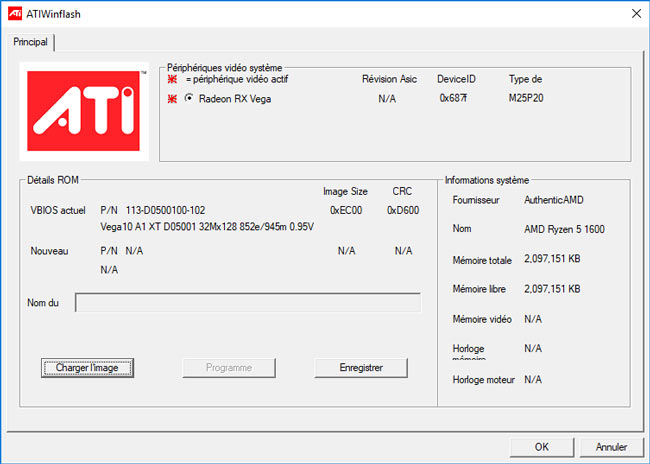Select the Radeon RX Vega radio button
This screenshot has width=650, height=464.
pyautogui.click(x=190, y=98)
